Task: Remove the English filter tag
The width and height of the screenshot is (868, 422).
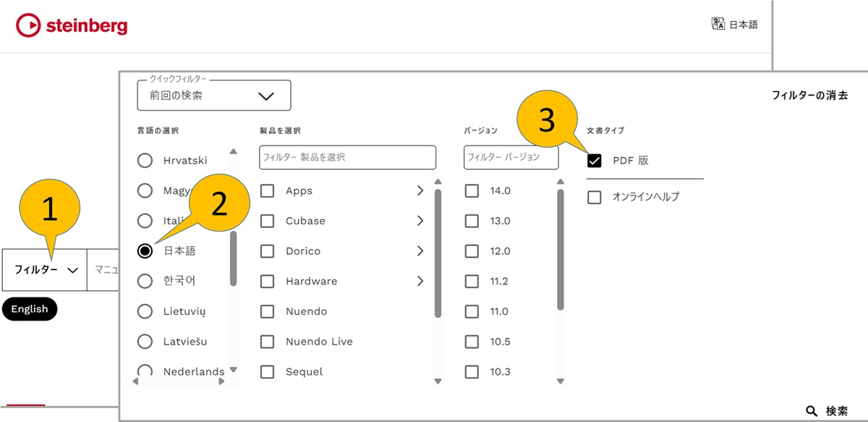Action: [30, 309]
